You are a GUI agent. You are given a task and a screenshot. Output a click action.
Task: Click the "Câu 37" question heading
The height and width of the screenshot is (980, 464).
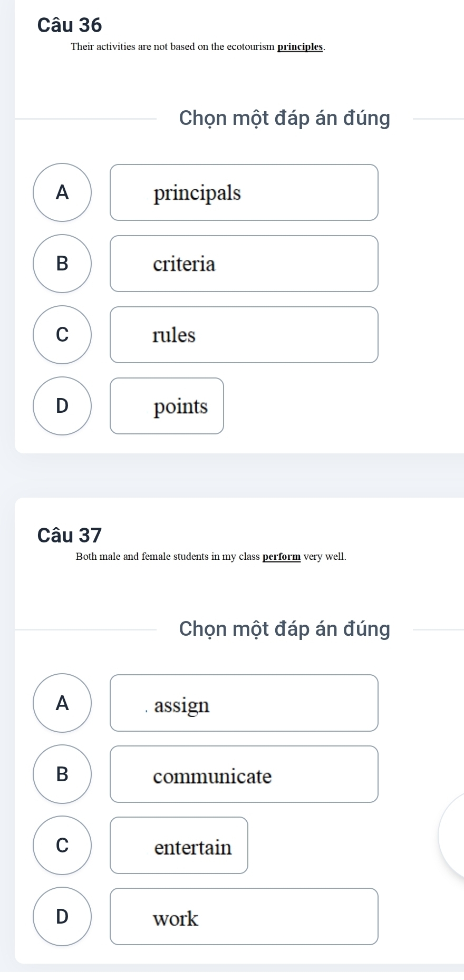click(70, 535)
